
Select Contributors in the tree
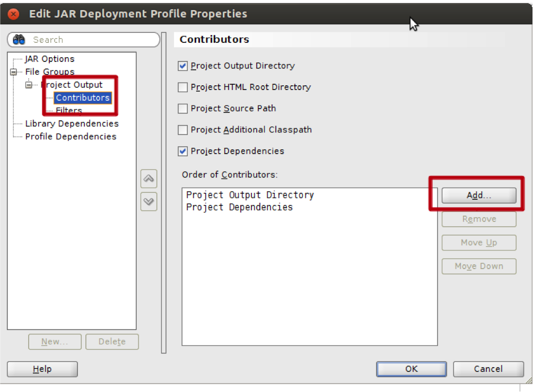tap(83, 98)
